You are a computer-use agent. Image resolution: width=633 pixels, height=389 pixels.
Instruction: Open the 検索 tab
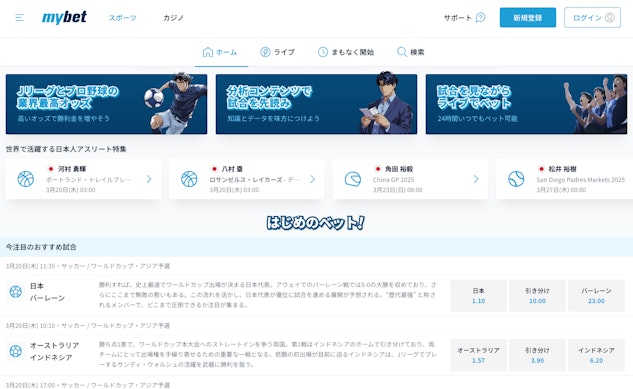pyautogui.click(x=411, y=52)
